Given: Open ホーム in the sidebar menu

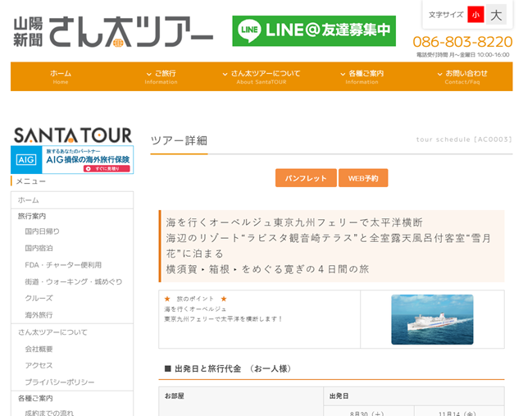Looking at the screenshot, I should 72,200.
